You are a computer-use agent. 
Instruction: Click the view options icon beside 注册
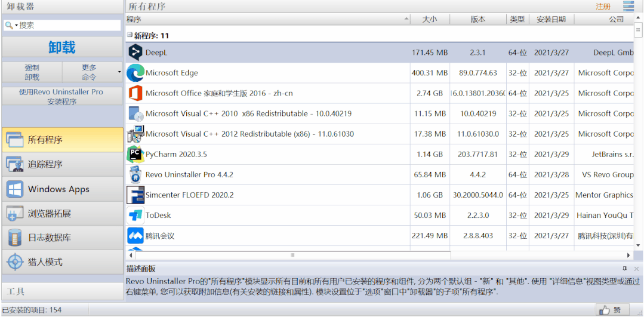628,6
